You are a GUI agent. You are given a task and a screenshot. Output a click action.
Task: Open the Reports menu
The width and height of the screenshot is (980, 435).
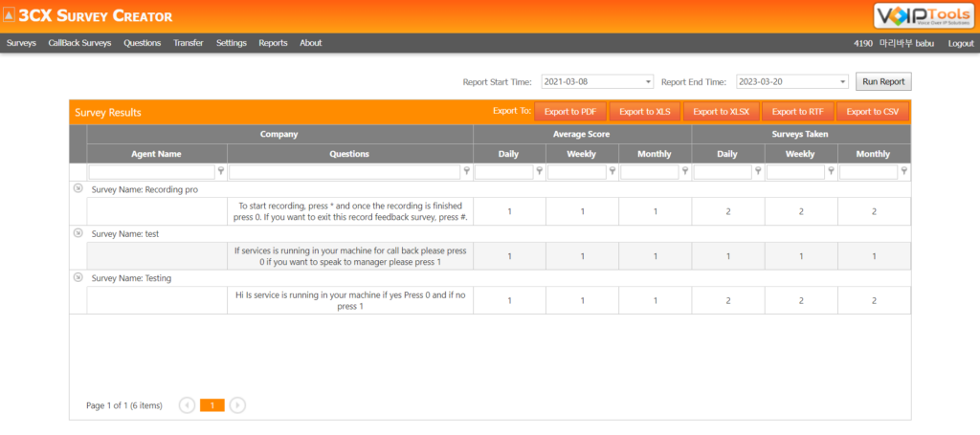click(273, 43)
